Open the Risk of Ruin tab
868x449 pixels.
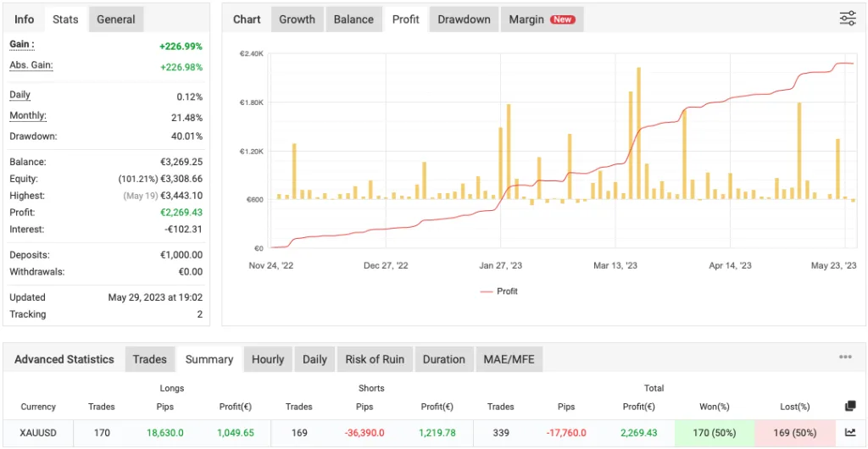click(375, 359)
